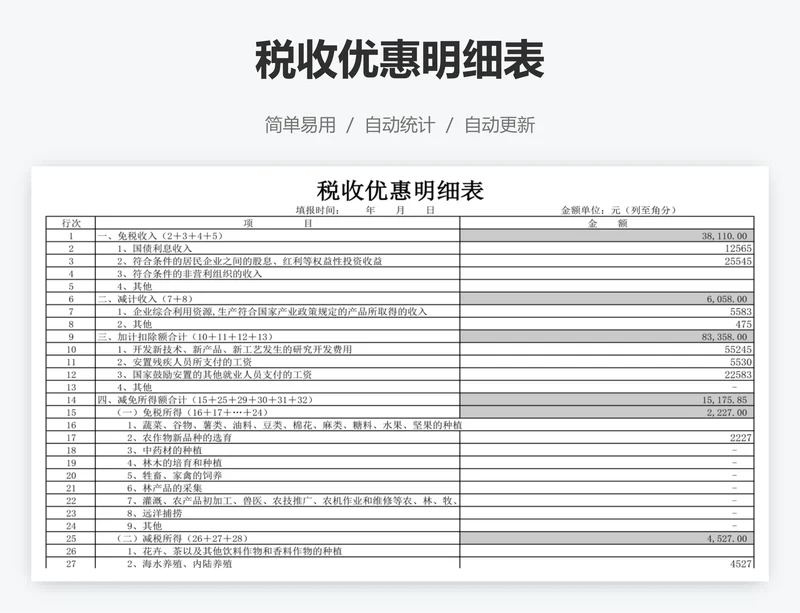Select the spreadsheet title 税收优惠明细表
Viewport: 800px width, 613px height.
click(400, 190)
